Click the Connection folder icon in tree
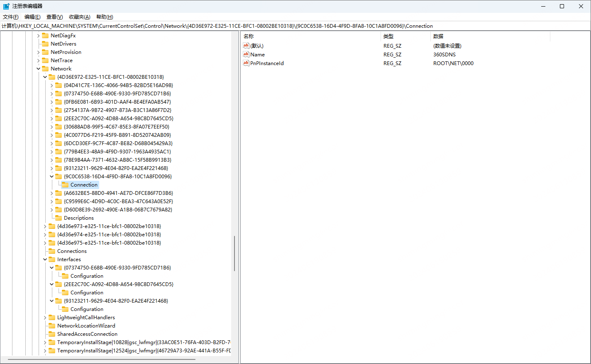 [65, 185]
